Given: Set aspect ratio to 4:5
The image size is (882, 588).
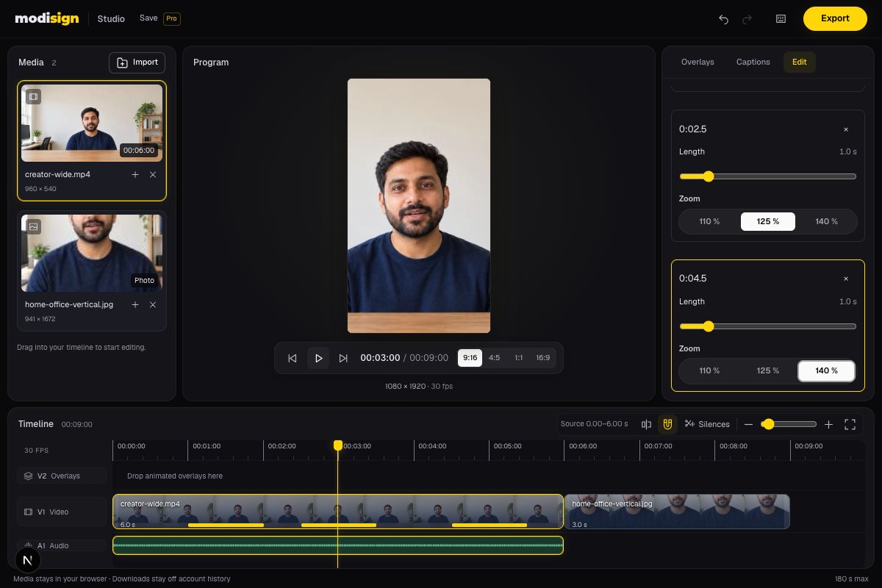Looking at the screenshot, I should tap(494, 358).
